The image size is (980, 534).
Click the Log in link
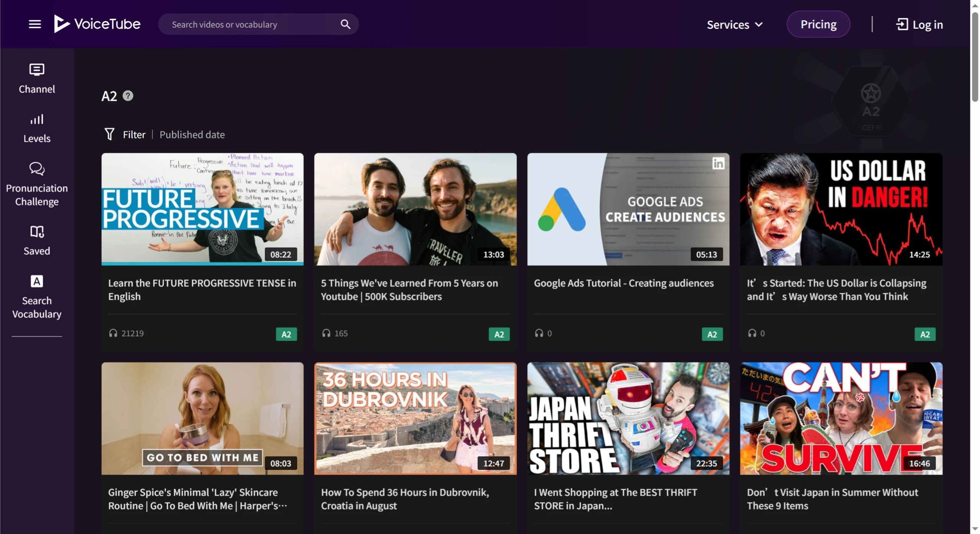[919, 25]
